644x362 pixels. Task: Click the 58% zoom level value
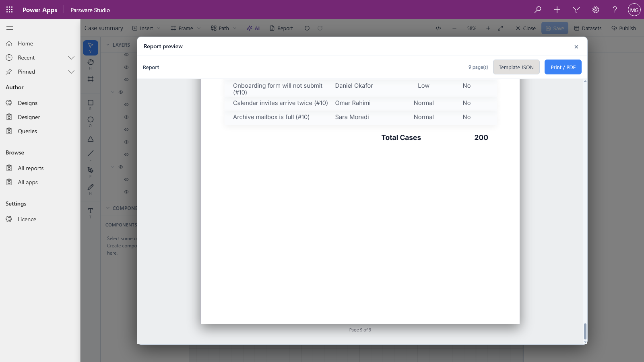[x=471, y=28]
